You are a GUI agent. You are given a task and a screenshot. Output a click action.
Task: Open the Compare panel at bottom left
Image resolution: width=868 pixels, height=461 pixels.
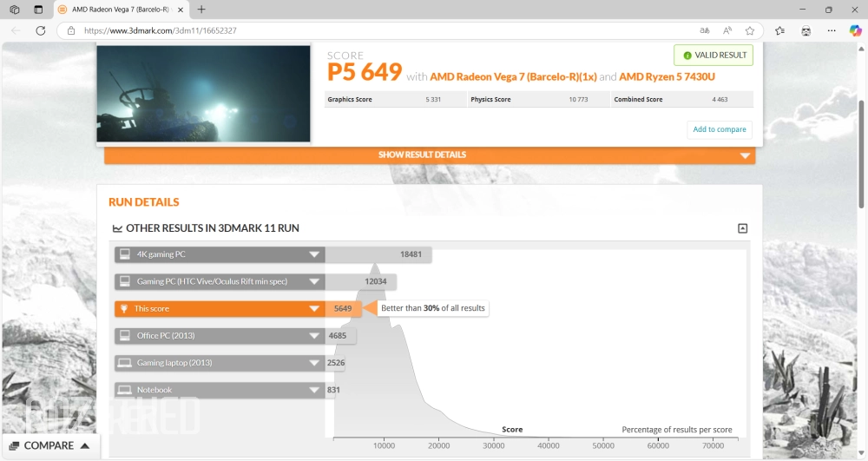pyautogui.click(x=49, y=446)
